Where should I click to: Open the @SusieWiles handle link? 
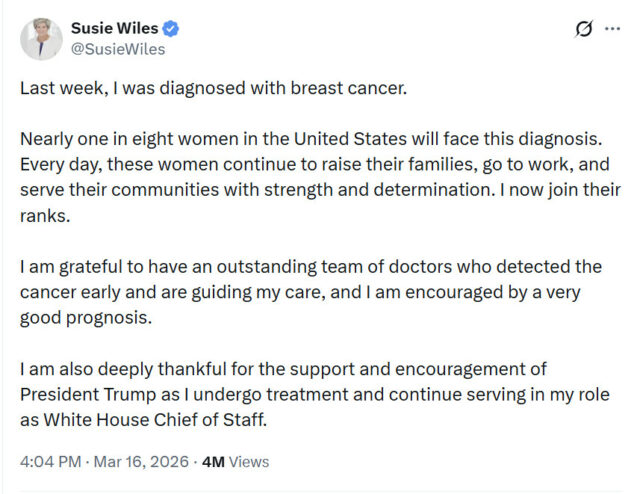click(117, 48)
